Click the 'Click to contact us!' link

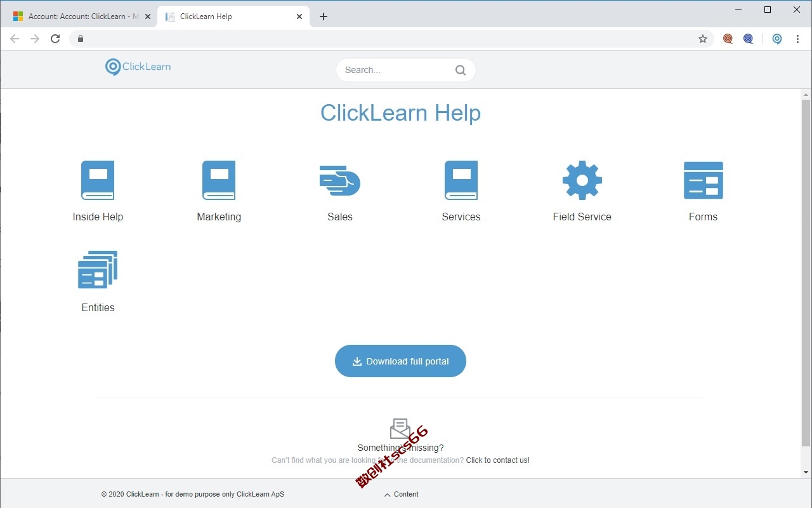click(498, 460)
